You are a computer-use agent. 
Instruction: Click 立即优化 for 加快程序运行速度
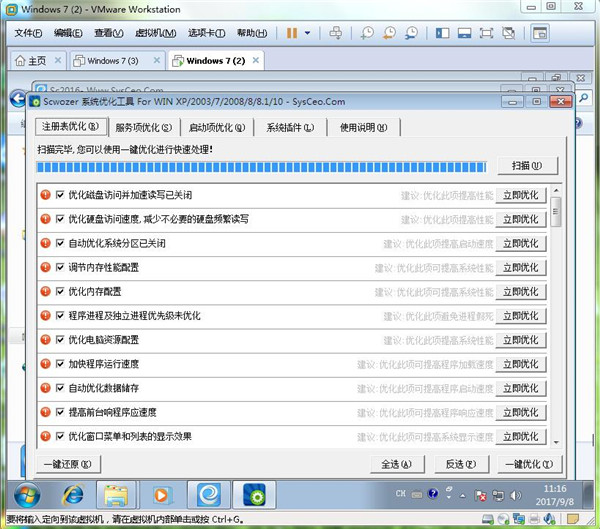(x=521, y=364)
